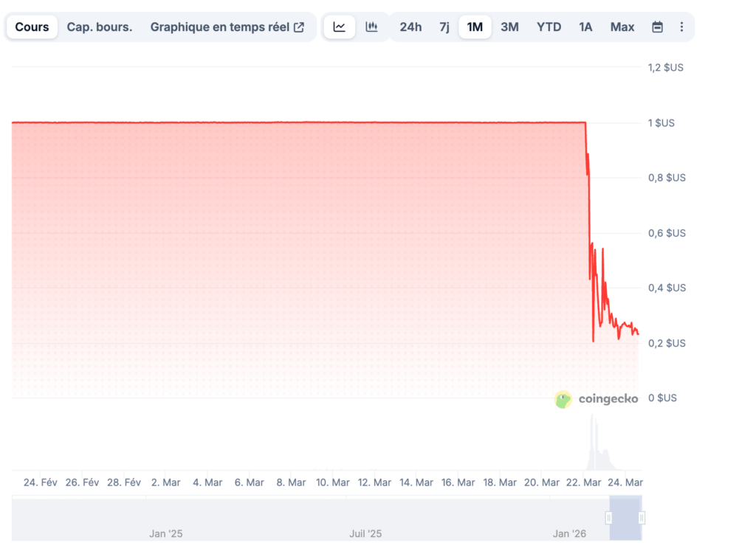Enable the 24h time range

410,27
